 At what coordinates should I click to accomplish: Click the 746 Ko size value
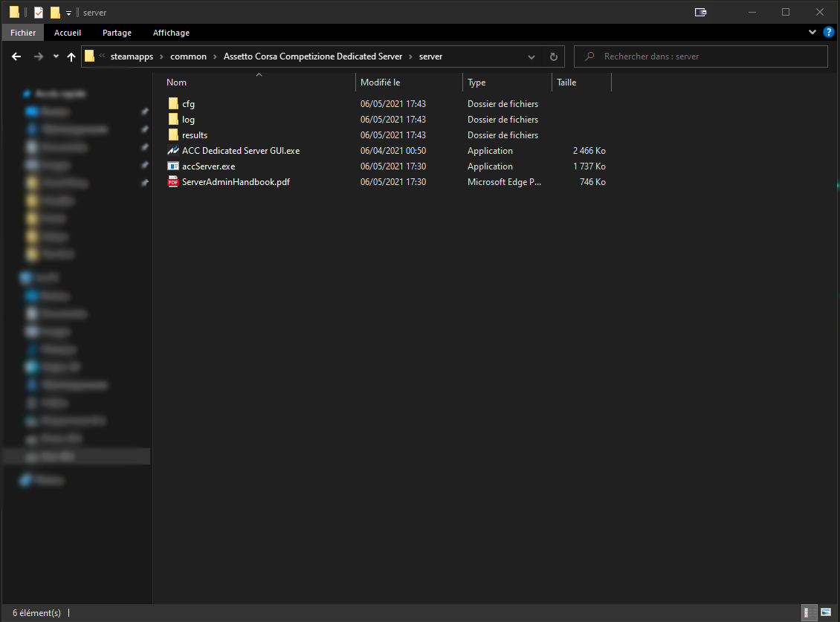pyautogui.click(x=592, y=181)
